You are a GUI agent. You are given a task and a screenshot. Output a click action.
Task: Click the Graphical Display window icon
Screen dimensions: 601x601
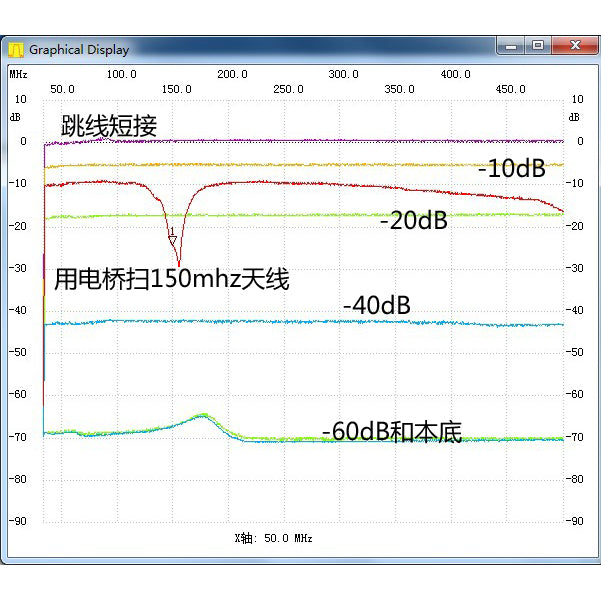click(x=16, y=49)
